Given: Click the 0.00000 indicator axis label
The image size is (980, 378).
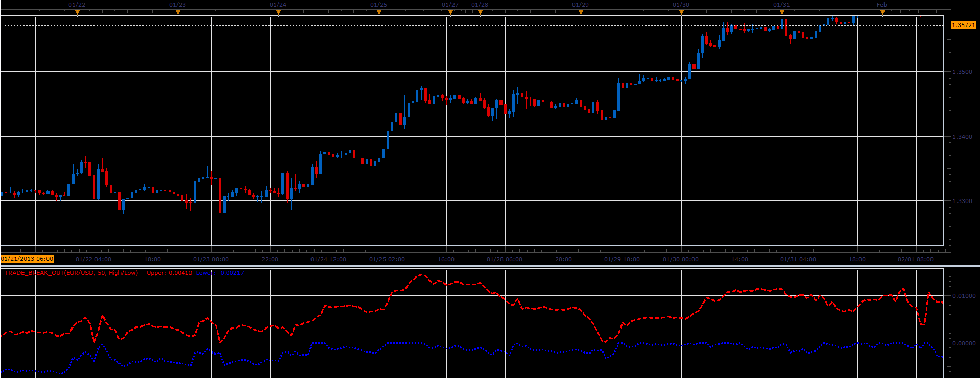Looking at the screenshot, I should point(964,343).
